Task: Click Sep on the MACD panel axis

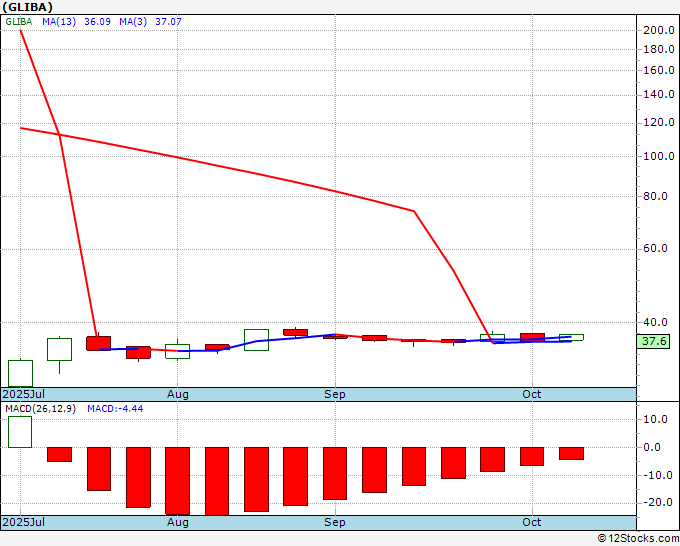Action: (x=335, y=522)
